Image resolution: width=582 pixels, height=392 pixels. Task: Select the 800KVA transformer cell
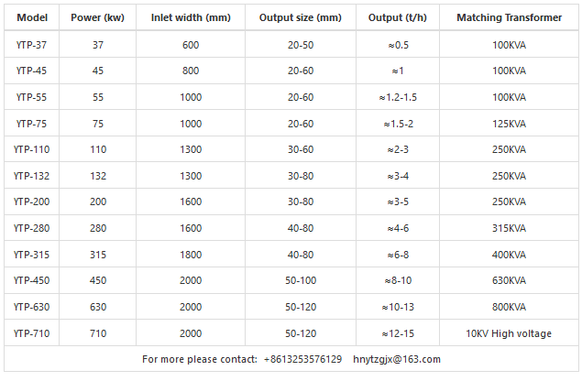[509, 307]
